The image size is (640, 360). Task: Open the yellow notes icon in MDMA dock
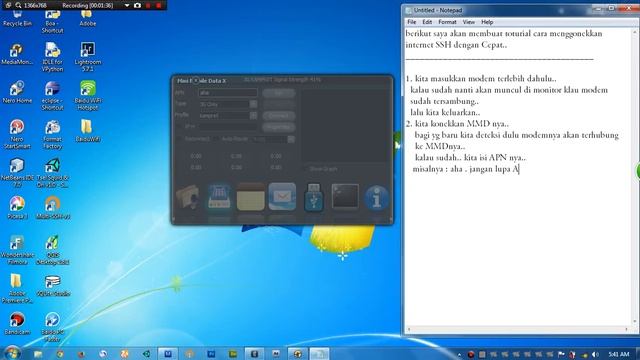tap(251, 197)
